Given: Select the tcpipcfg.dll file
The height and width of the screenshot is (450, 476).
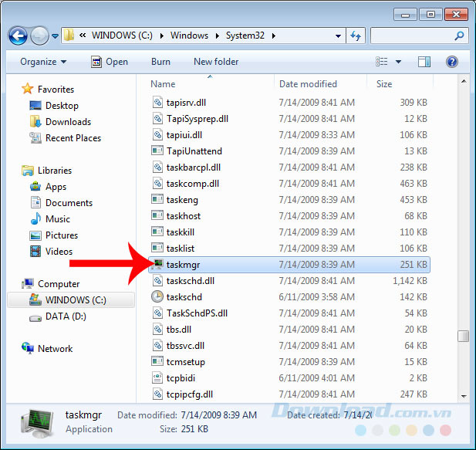Looking at the screenshot, I should pyautogui.click(x=190, y=394).
